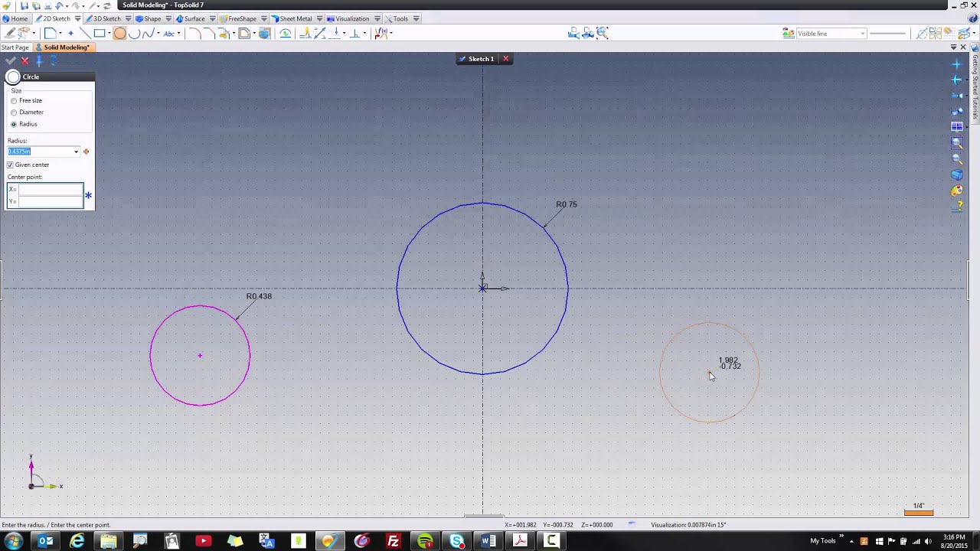The width and height of the screenshot is (980, 551).
Task: Select the Fillet tool
Action: tap(194, 33)
